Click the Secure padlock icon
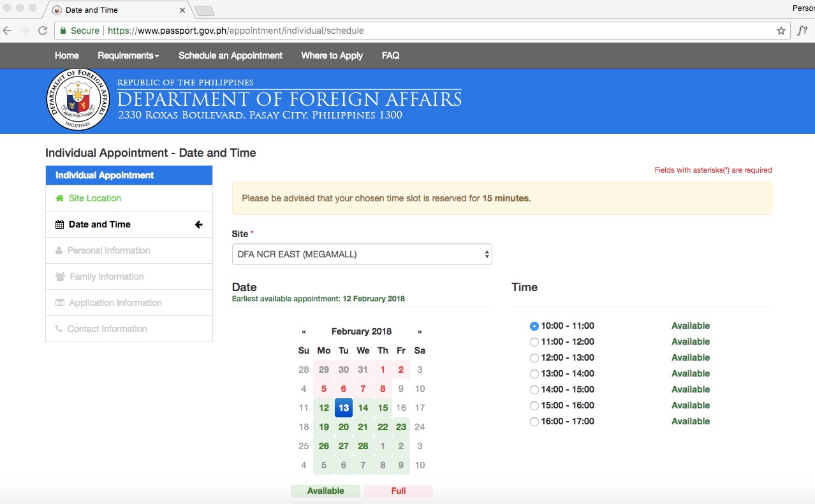This screenshot has width=815, height=504. coord(62,30)
